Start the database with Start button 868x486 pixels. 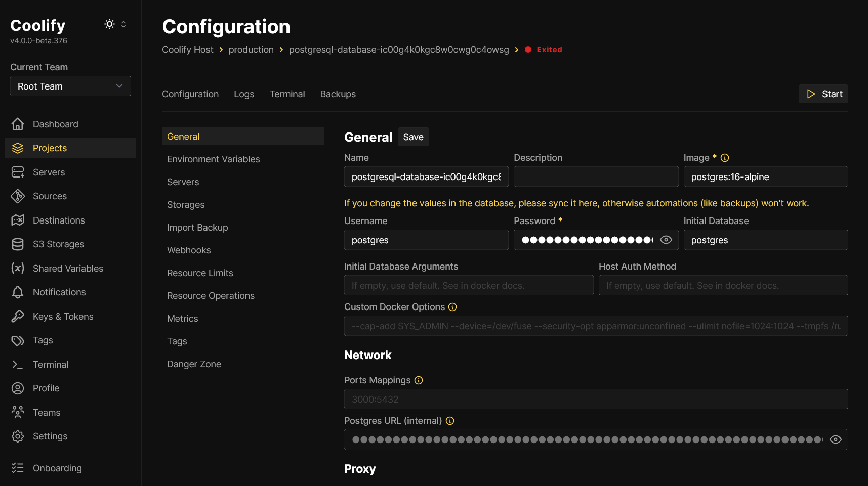point(823,94)
